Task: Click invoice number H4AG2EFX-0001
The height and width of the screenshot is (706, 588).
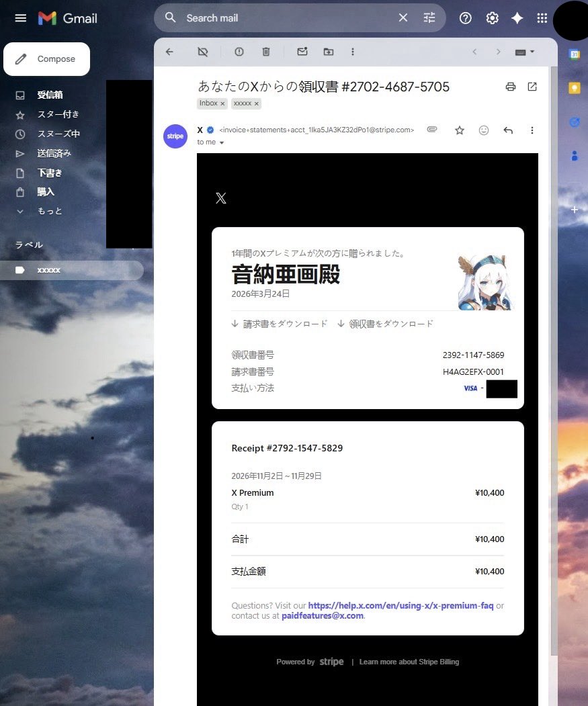Action: click(473, 372)
